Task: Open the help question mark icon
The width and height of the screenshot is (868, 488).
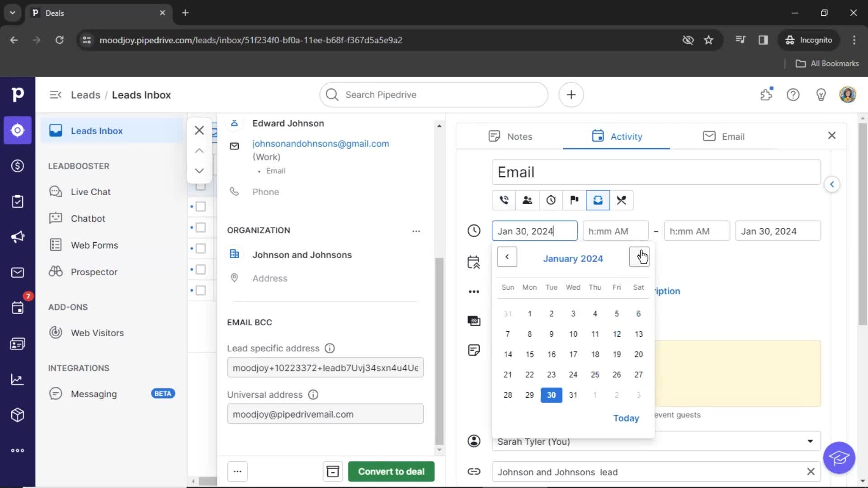Action: coord(793,95)
